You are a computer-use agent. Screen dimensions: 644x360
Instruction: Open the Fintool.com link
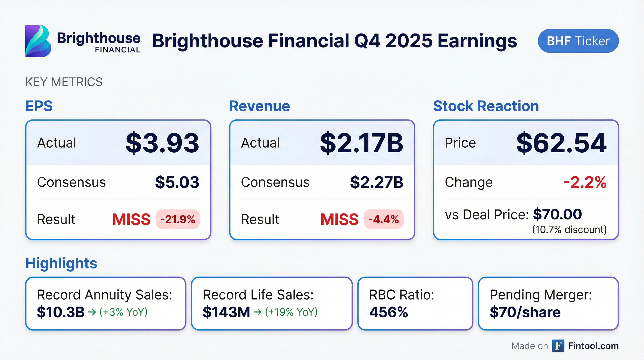pyautogui.click(x=593, y=346)
